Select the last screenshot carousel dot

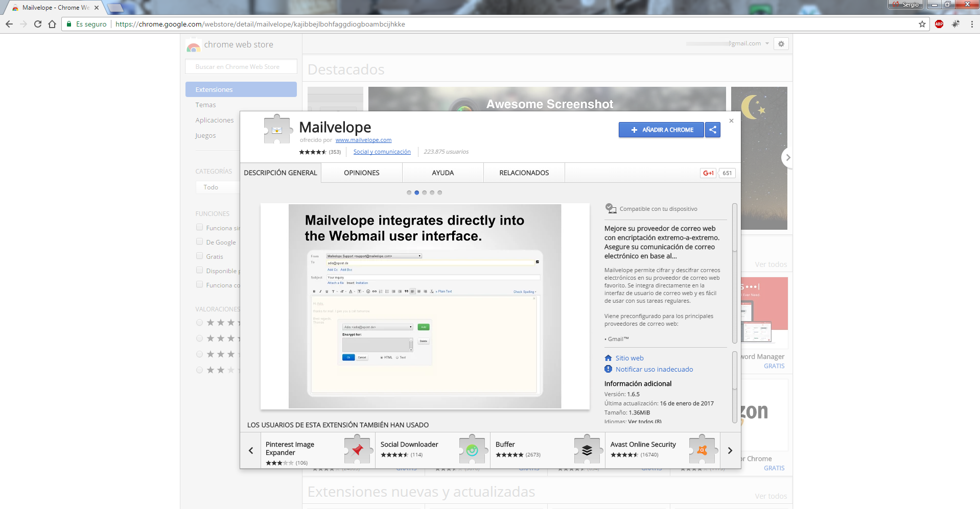click(440, 192)
